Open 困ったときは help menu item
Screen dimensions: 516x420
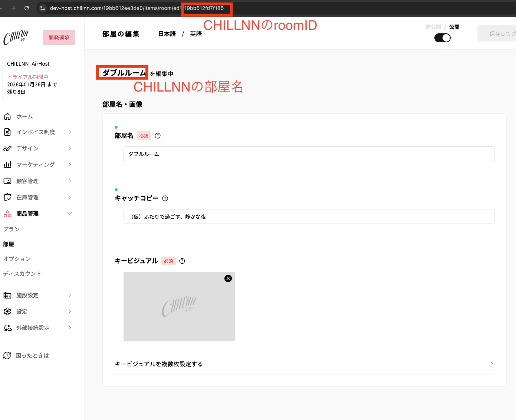[32, 355]
